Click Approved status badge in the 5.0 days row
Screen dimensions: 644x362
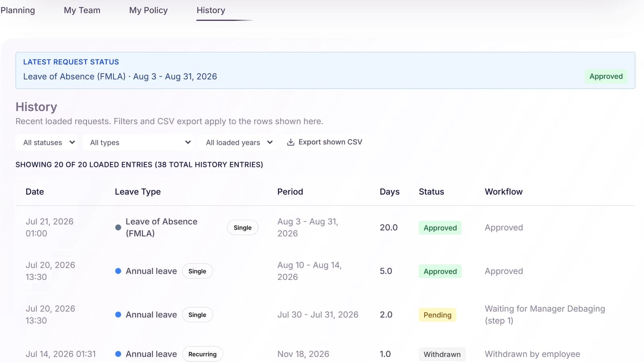pyautogui.click(x=440, y=271)
